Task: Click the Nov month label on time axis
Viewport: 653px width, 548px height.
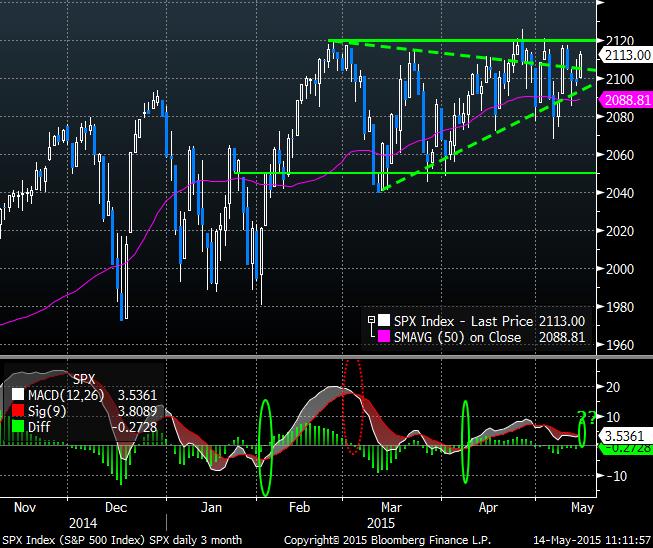Action: (25, 507)
